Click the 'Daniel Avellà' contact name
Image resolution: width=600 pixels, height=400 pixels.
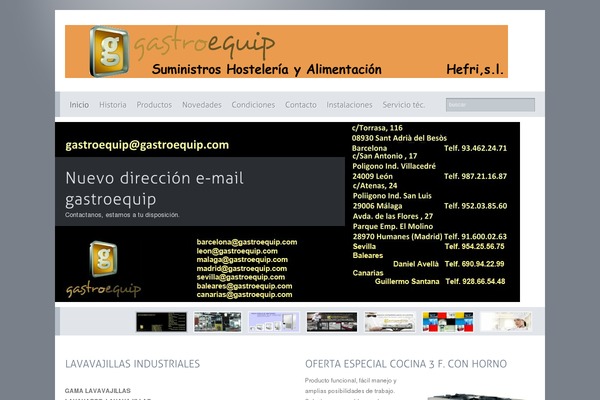click(416, 264)
